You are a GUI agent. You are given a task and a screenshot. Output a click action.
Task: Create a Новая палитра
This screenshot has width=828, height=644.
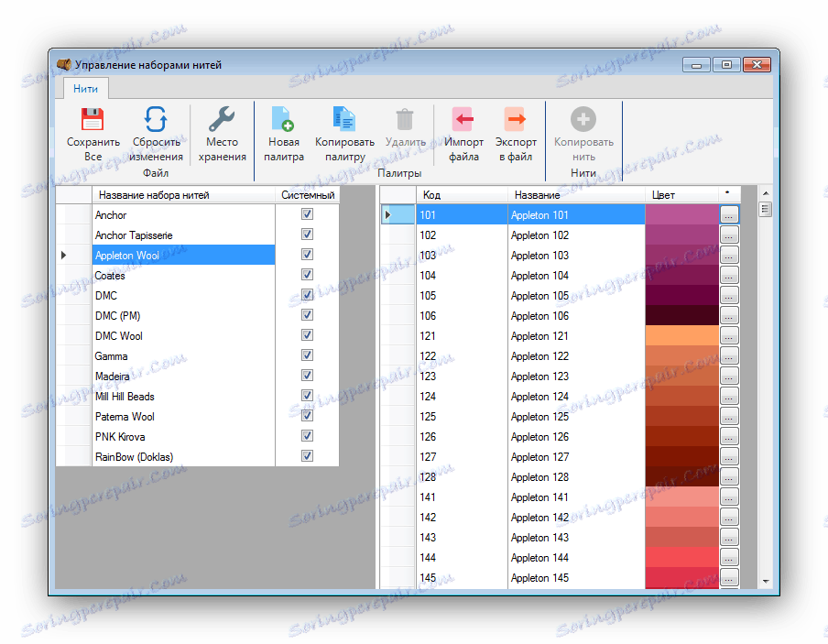coord(283,120)
